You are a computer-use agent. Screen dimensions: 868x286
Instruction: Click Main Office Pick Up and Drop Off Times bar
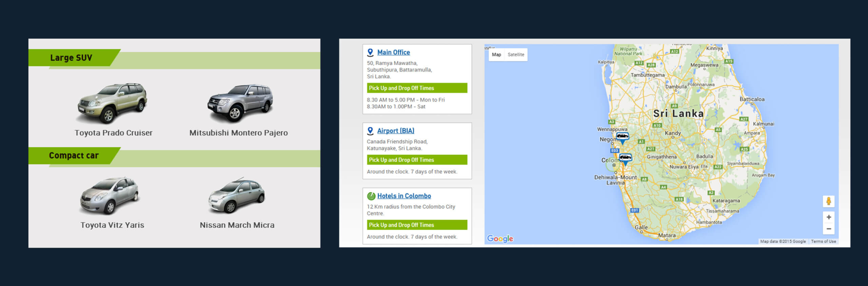(417, 88)
